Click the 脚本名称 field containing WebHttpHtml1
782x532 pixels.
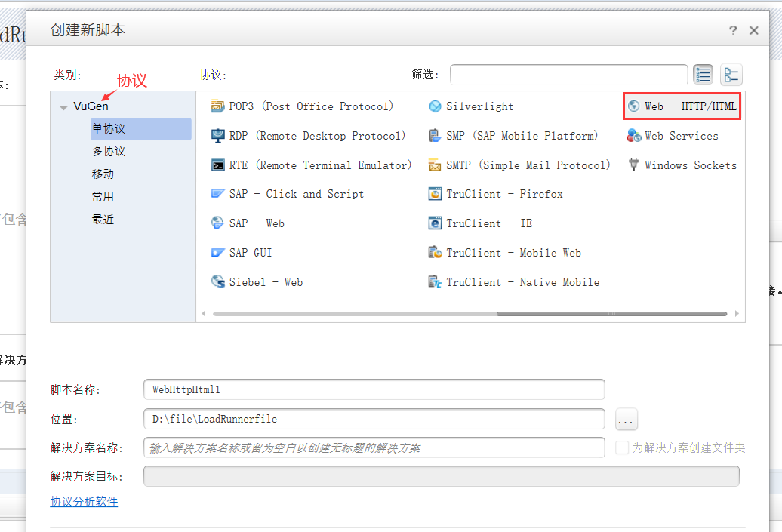tap(374, 389)
